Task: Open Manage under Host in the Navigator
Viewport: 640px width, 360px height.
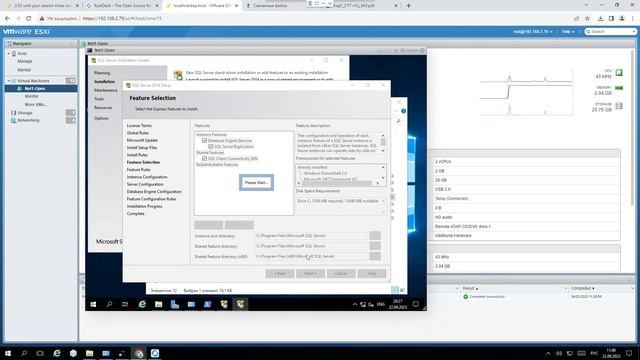Action: coord(24,61)
